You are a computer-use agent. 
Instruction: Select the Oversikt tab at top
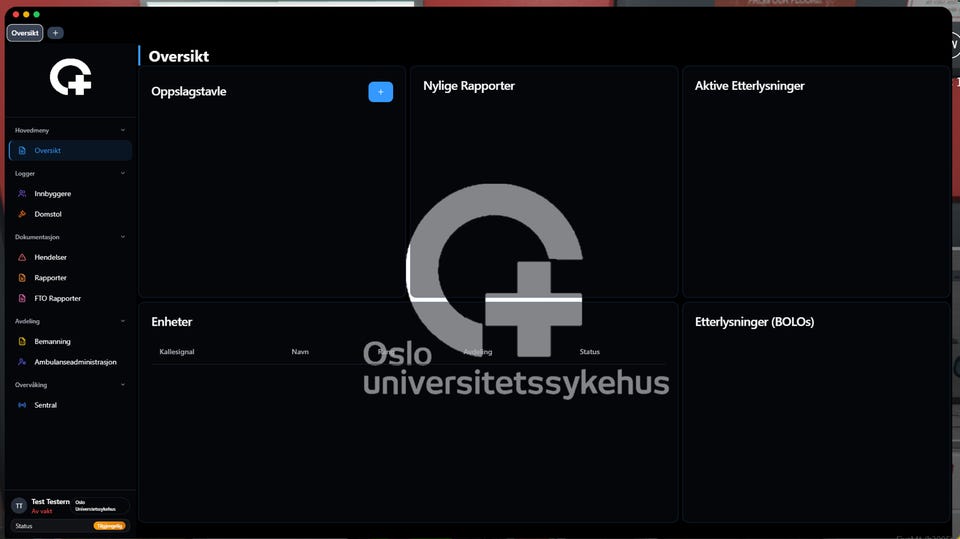point(24,33)
